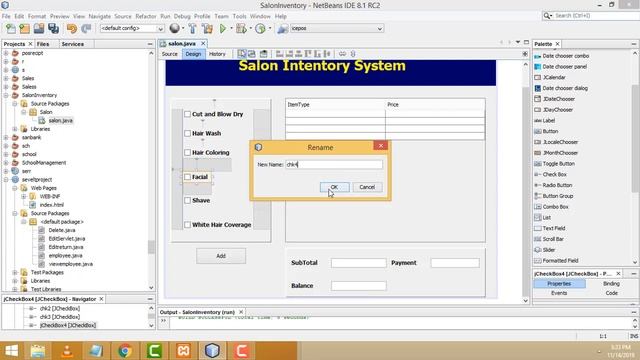Image resolution: width=640 pixels, height=360 pixels.
Task: Tick the White Hair Coverage checkbox
Action: (x=187, y=225)
